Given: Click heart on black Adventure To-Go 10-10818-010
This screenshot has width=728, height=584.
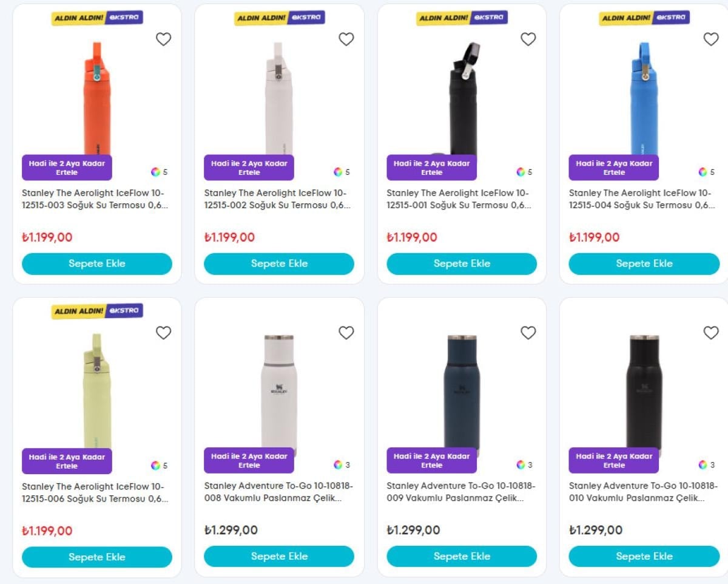Looking at the screenshot, I should pyautogui.click(x=710, y=333).
